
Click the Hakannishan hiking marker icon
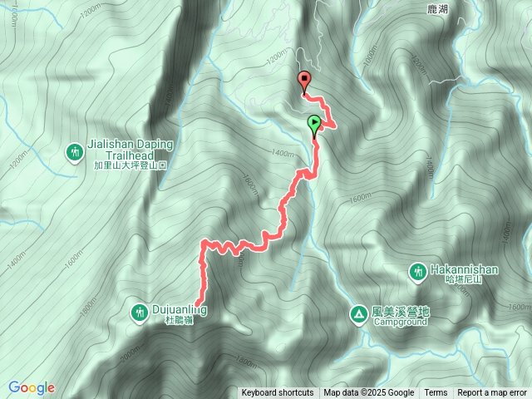(417, 272)
